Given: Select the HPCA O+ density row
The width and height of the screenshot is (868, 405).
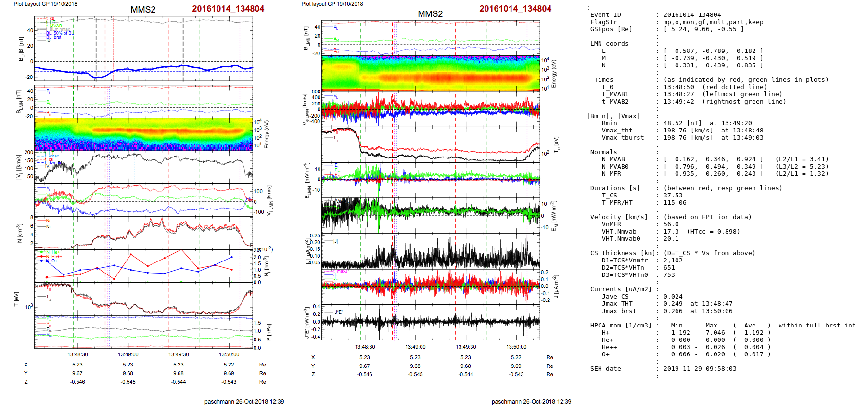Looking at the screenshot, I should (x=686, y=354).
